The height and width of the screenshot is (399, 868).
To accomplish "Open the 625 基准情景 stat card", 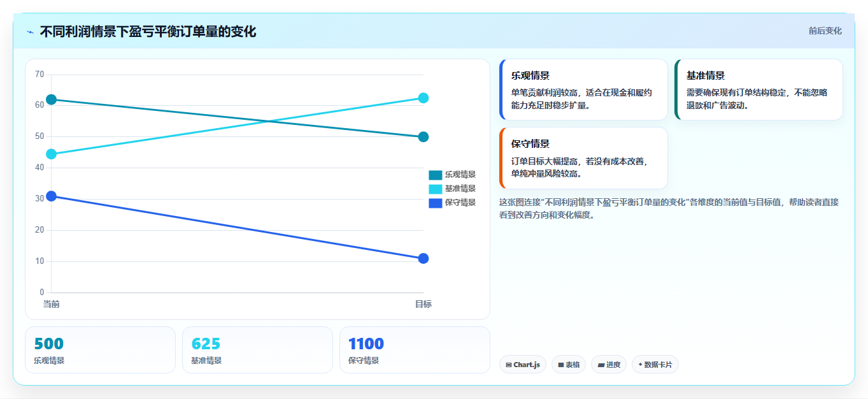I will (x=257, y=350).
